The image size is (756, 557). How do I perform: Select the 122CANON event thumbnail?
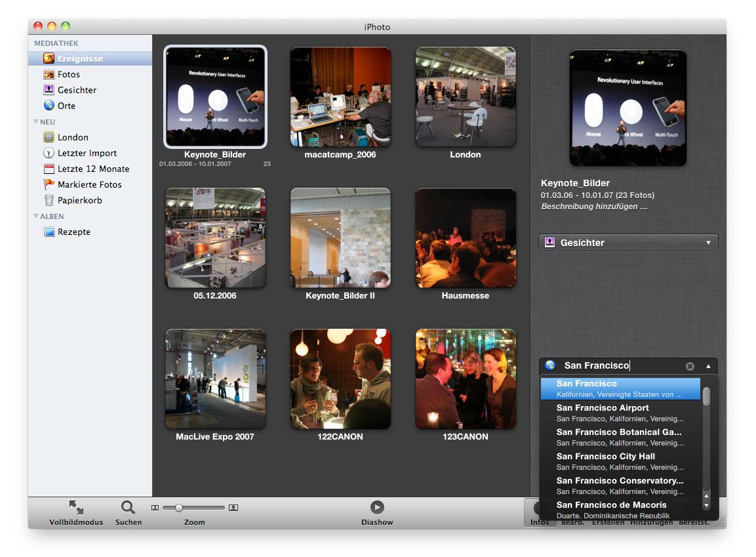(340, 379)
